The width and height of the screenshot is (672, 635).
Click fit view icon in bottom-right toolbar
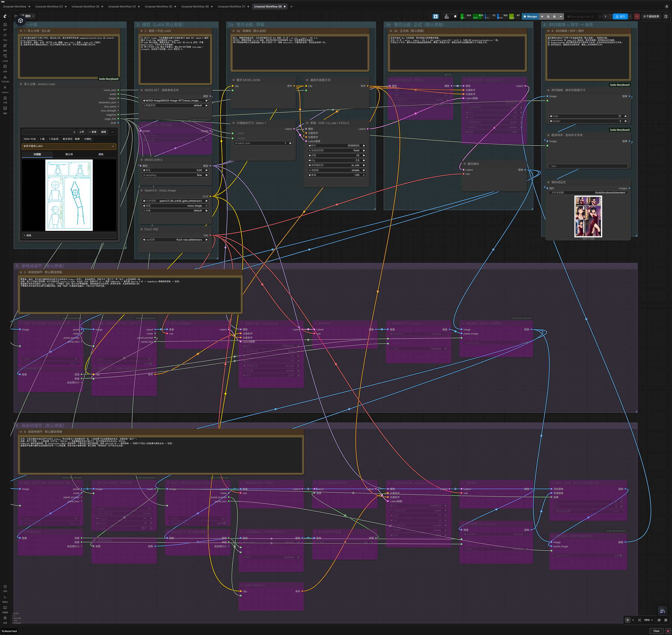coord(640,620)
